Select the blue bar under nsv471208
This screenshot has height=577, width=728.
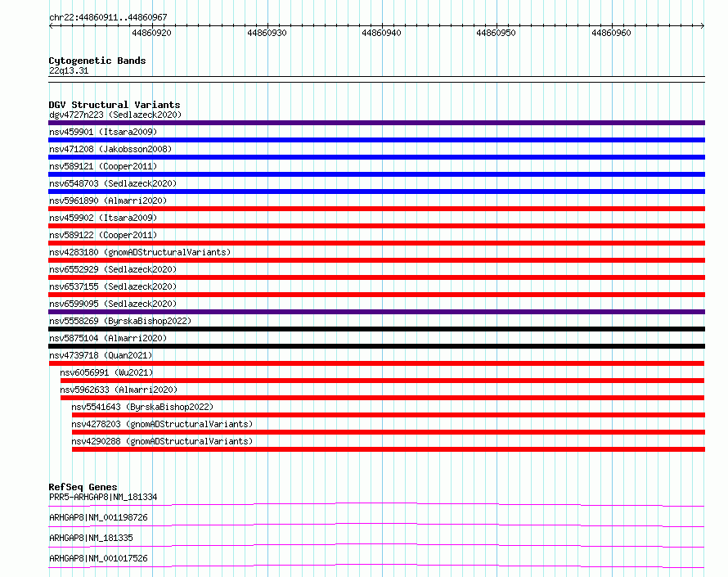tap(376, 157)
